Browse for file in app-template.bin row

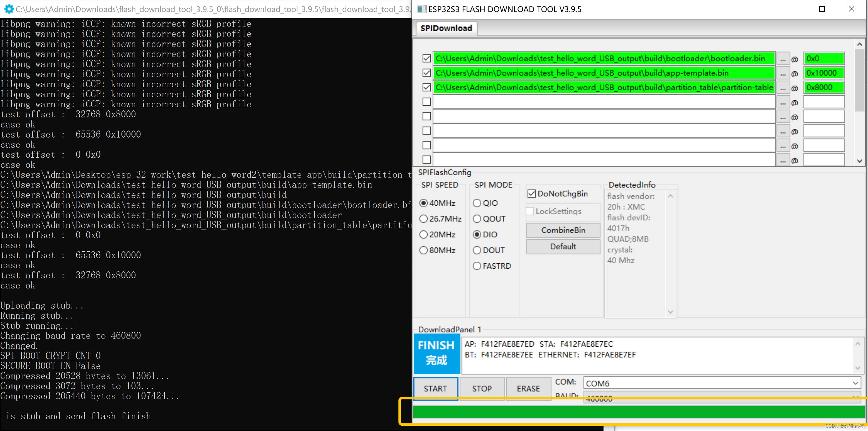point(783,74)
